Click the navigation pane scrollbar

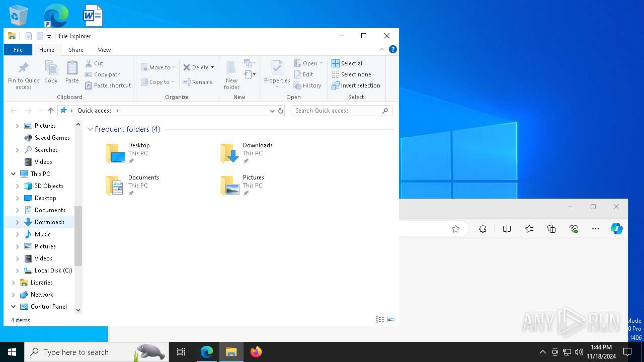click(78, 236)
